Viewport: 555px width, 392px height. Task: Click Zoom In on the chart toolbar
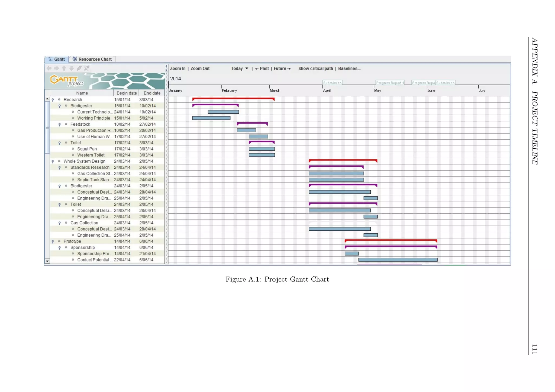pos(178,68)
